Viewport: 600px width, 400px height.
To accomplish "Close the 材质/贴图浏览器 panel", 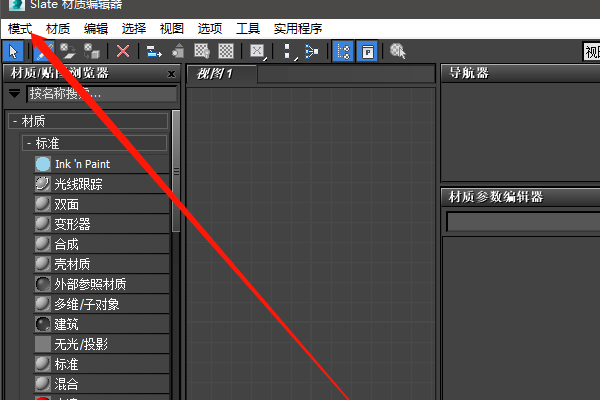I will 171,74.
